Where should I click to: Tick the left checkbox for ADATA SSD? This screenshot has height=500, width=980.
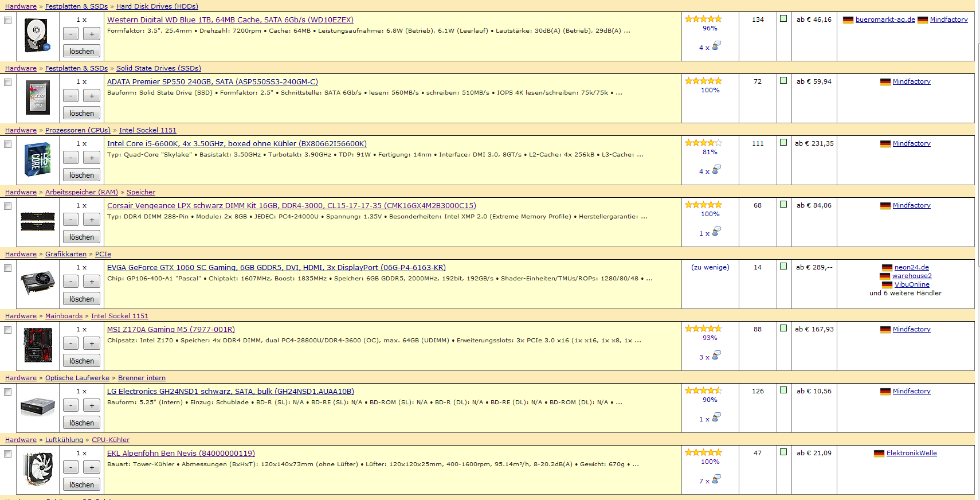point(7,82)
